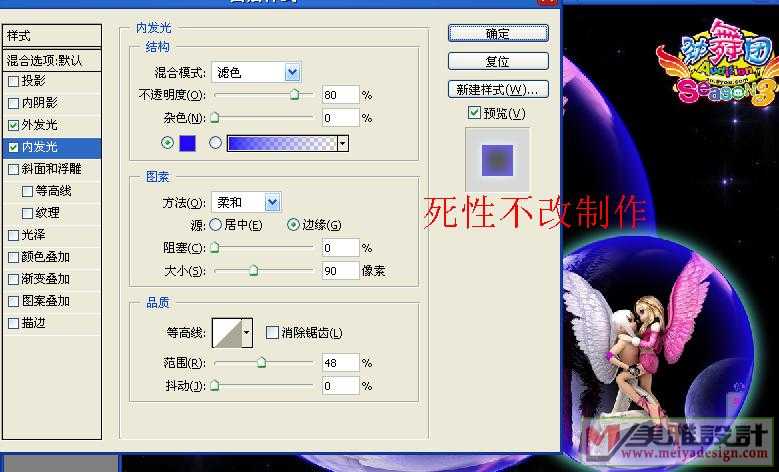Screen dimensions: 779x472
Task: Click the 阻塞 choke slider handle
Action: (x=214, y=247)
